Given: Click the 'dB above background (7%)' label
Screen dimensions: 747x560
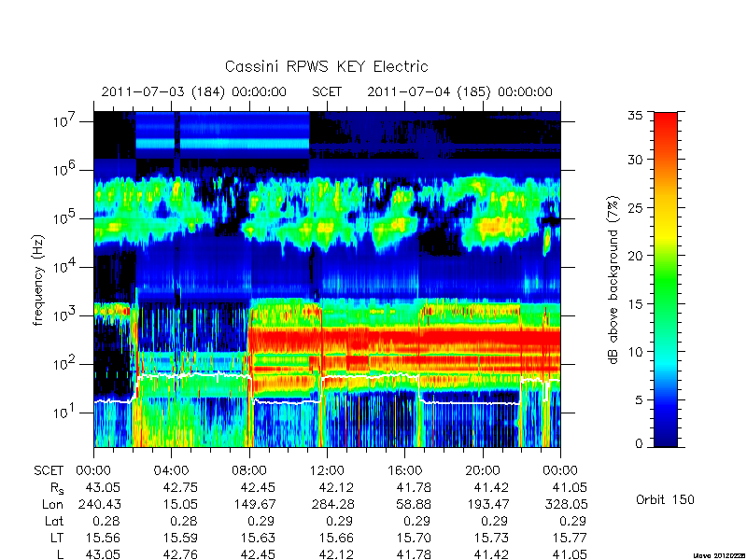Looking at the screenshot, I should (x=613, y=280).
